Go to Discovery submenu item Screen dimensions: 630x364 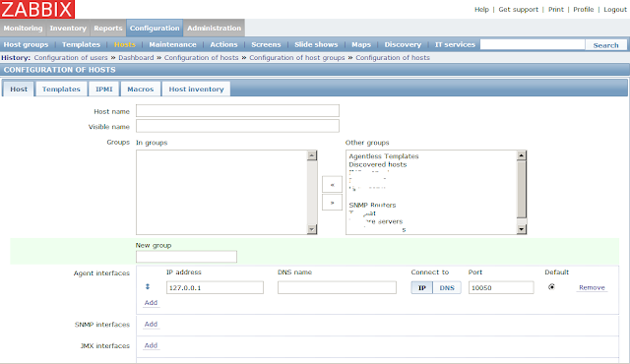tap(403, 44)
